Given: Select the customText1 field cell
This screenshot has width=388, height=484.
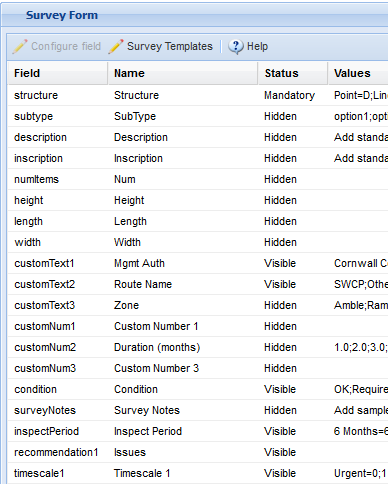Looking at the screenshot, I should 58,263.
